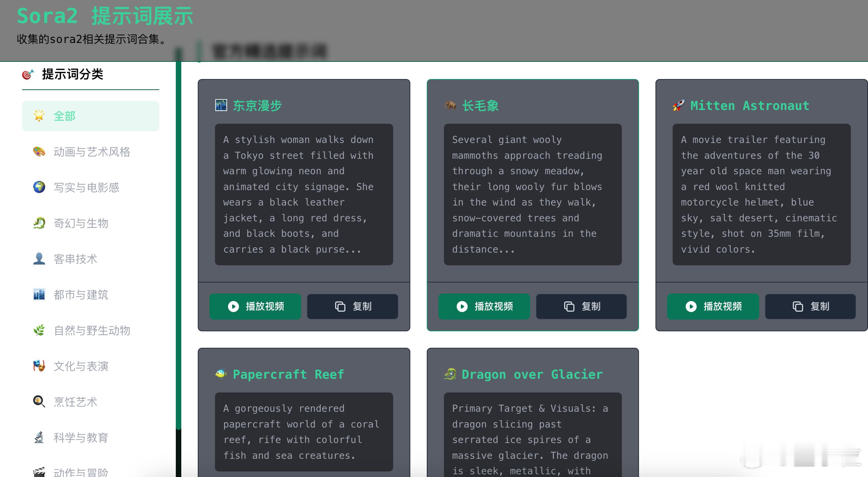Click the Papercraft Reef card title
This screenshot has height=477, width=868.
coord(288,374)
